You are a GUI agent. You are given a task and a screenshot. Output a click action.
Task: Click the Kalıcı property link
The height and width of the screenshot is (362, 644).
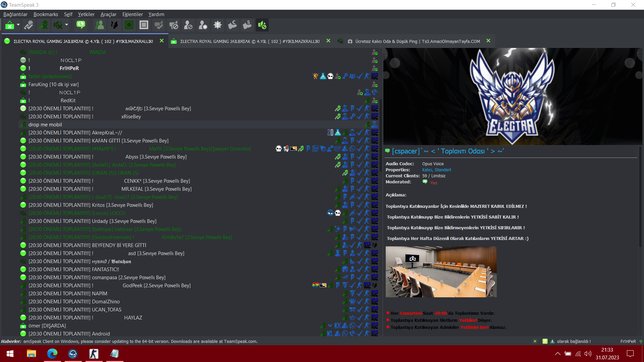click(427, 170)
